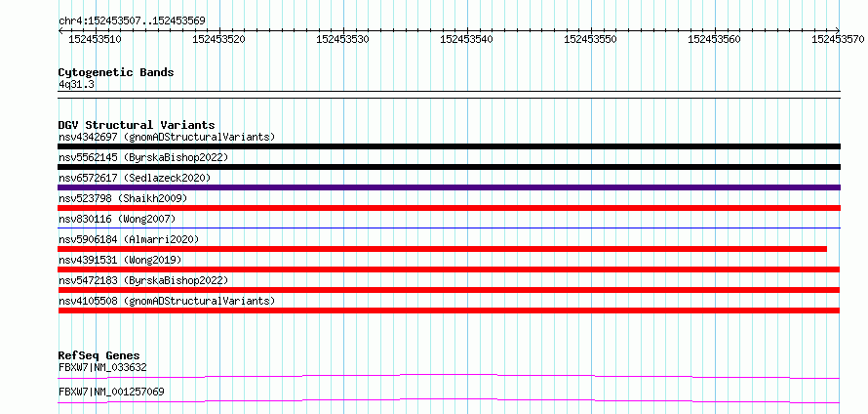Image resolution: width=868 pixels, height=414 pixels.
Task: Click the magenta line under FBXW7|NM_001257069
Action: [x=449, y=400]
